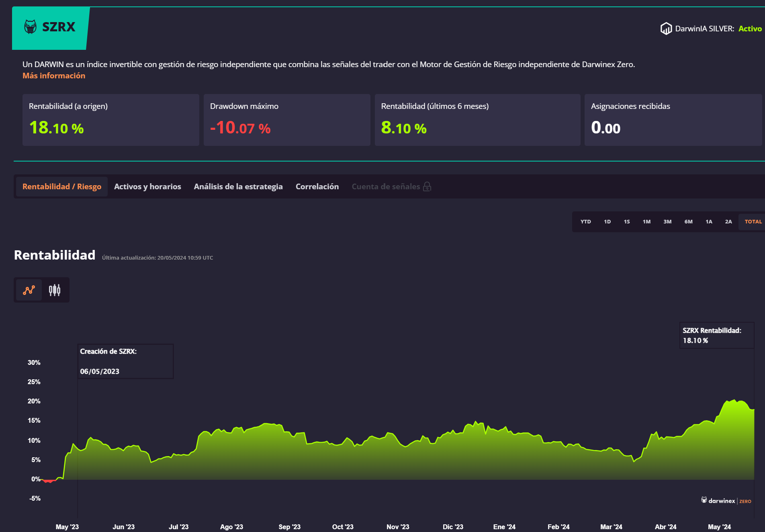Click the Activo status label
Viewport: 765px width, 532px height.
750,29
